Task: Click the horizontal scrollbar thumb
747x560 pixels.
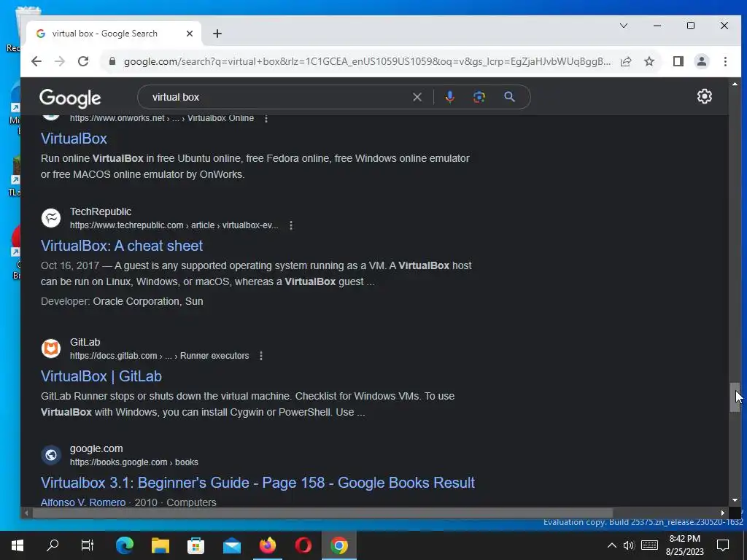Action: (322, 513)
